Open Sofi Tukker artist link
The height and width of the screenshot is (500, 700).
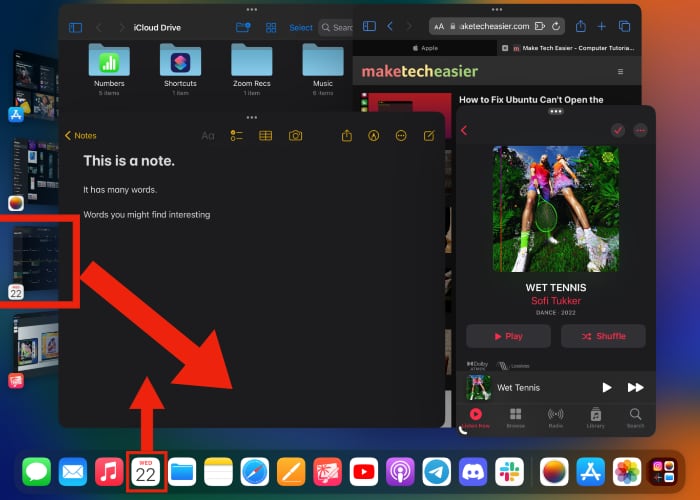click(556, 301)
